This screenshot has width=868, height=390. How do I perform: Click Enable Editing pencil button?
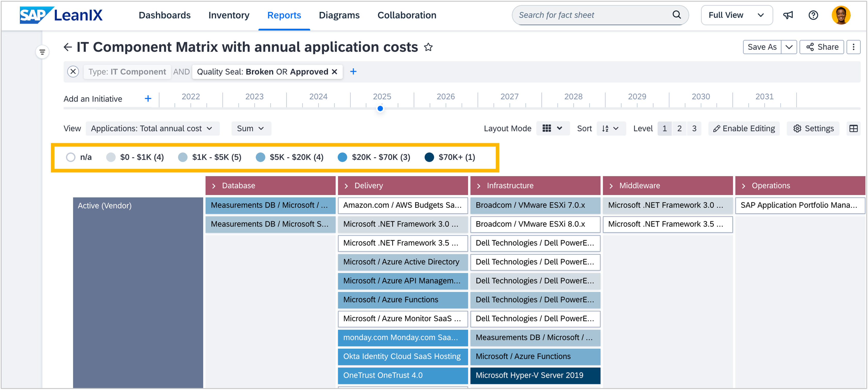[x=744, y=129]
